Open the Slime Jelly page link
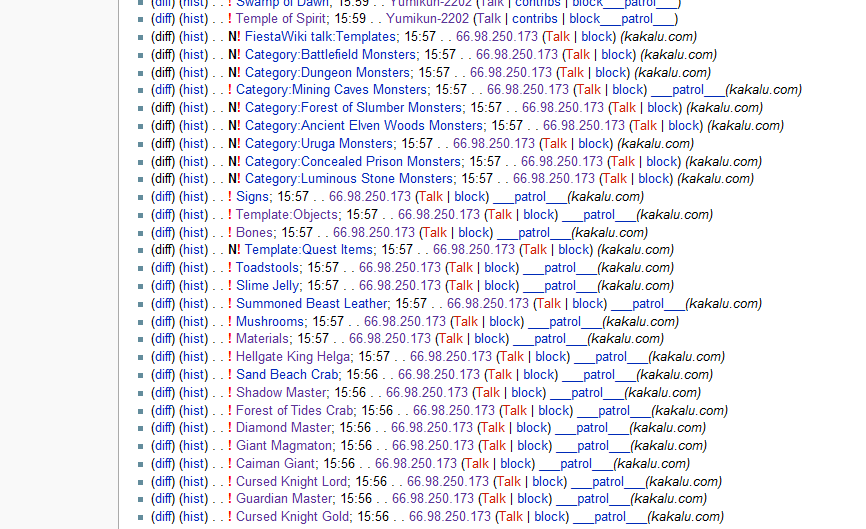 pyautogui.click(x=267, y=286)
